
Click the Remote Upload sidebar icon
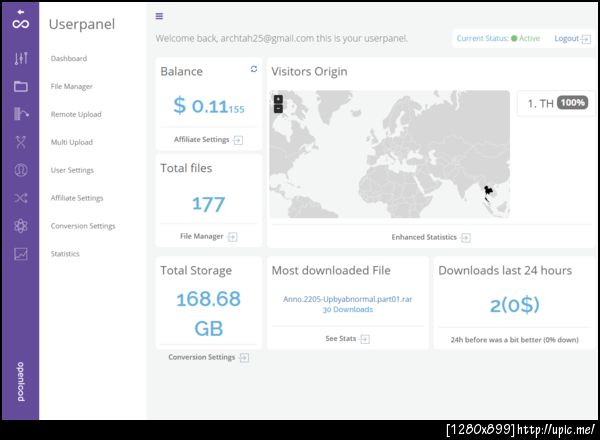click(21, 114)
